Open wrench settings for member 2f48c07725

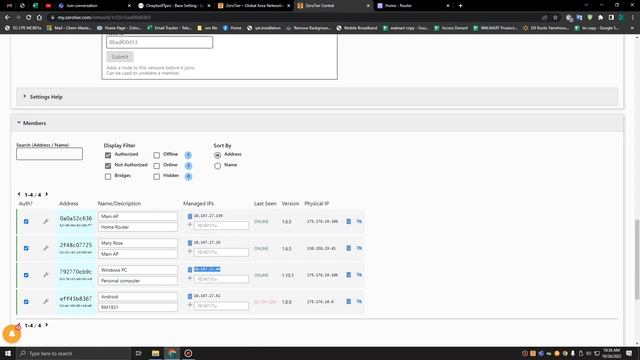tap(46, 248)
